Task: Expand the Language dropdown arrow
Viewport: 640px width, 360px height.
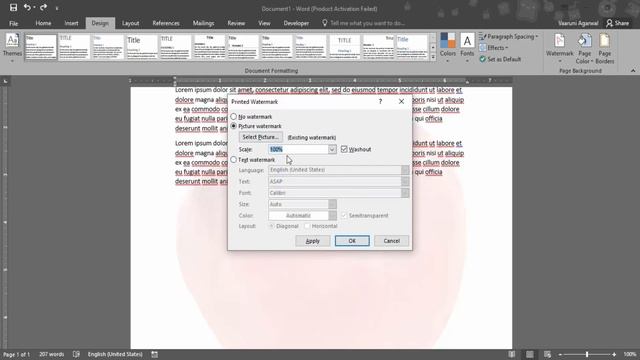Action: (x=405, y=170)
